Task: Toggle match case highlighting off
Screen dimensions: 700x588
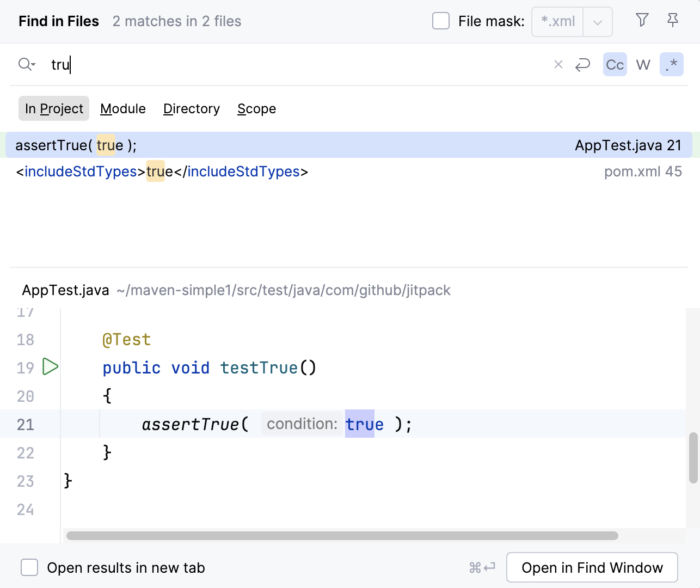Action: (615, 64)
